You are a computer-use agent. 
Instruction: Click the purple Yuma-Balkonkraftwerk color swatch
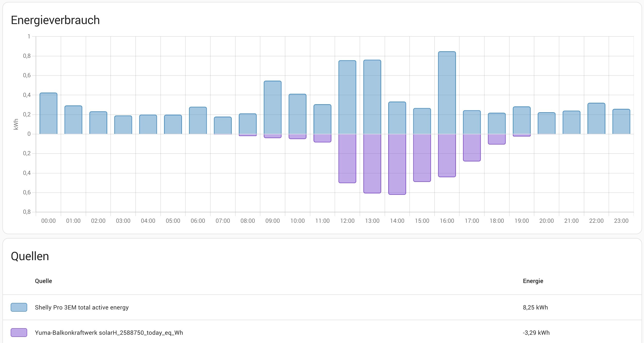[x=19, y=333]
